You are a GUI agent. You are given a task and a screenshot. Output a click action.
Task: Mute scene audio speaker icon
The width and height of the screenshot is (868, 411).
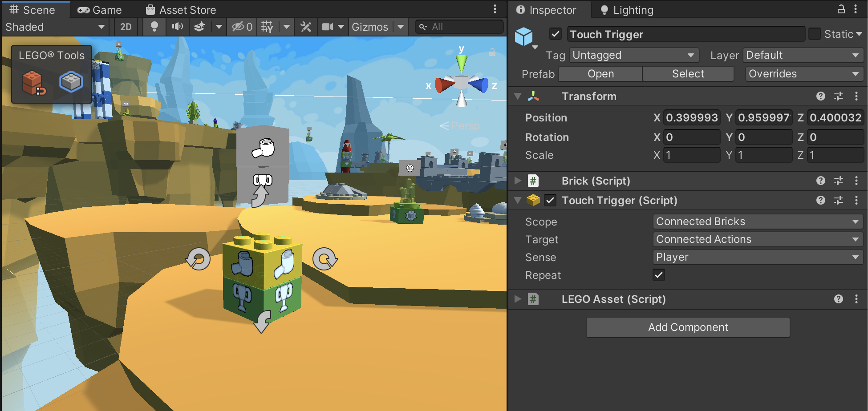tap(177, 27)
